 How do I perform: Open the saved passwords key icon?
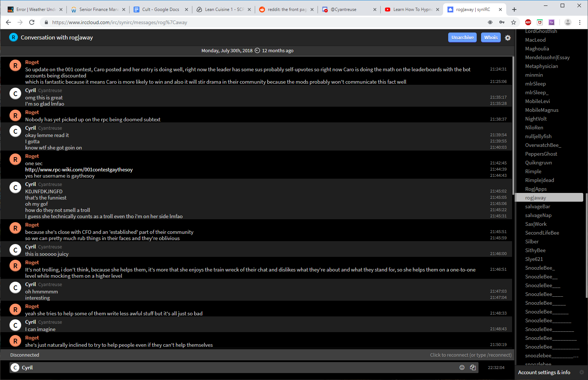[502, 22]
